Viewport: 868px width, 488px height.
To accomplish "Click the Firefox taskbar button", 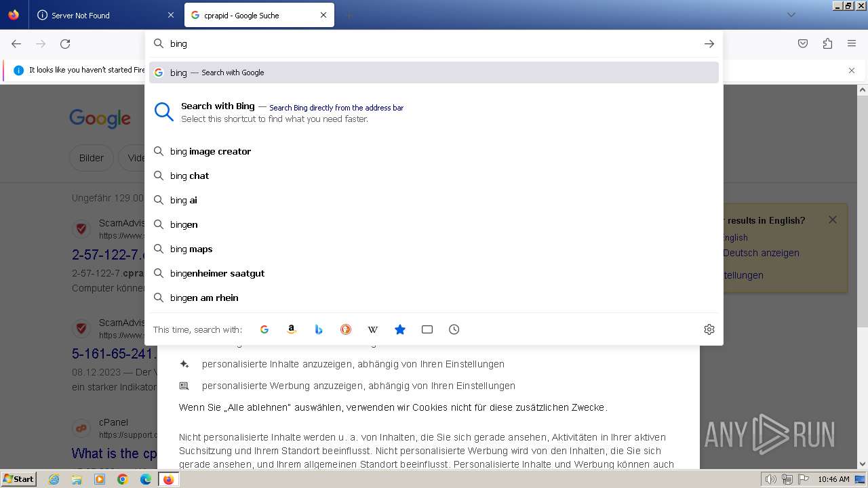I will coord(168,479).
